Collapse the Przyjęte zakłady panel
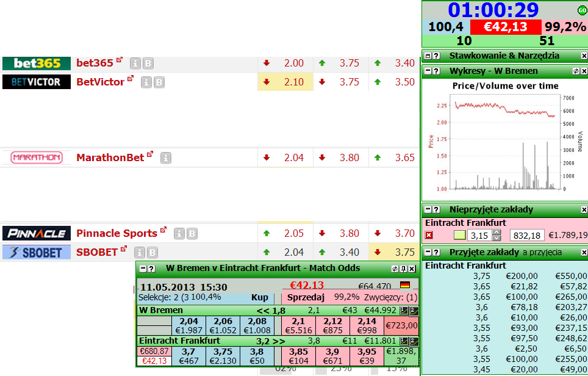 (428, 252)
